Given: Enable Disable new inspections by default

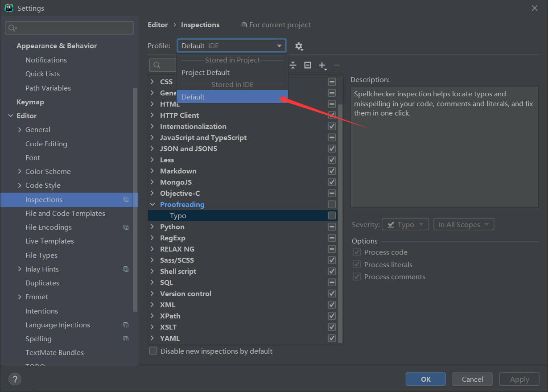Looking at the screenshot, I should tap(153, 351).
